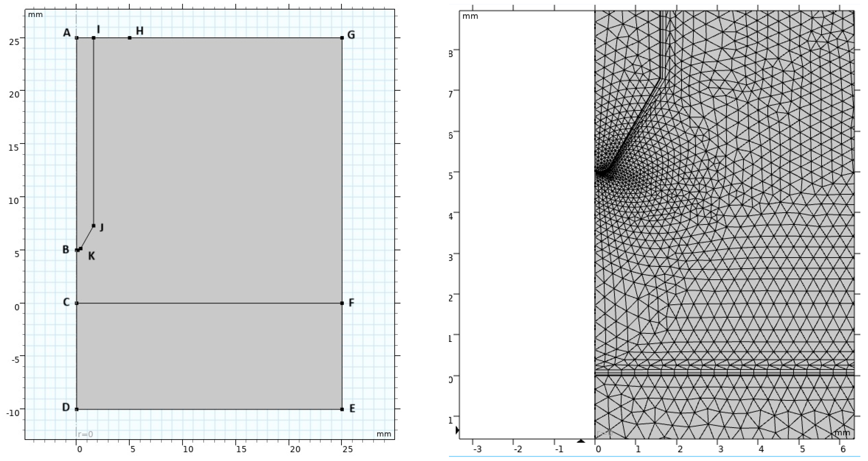This screenshot has height=461, width=868.
Task: Click the vertical needle edge between I and J
Action: click(94, 131)
